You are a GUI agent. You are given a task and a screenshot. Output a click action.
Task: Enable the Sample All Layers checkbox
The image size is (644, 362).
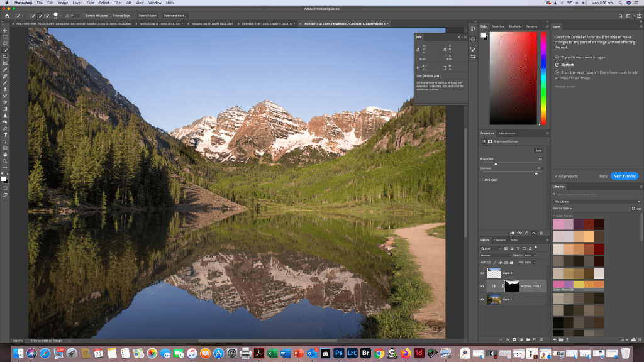coord(84,16)
